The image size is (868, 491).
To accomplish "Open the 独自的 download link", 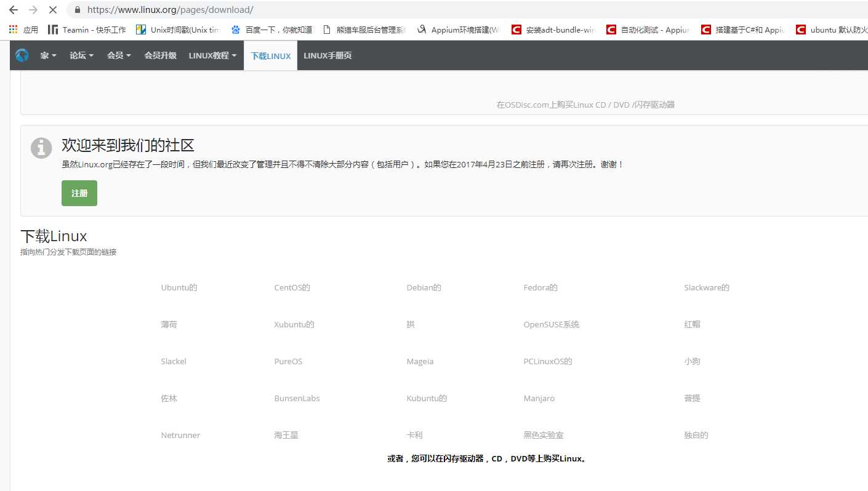I will pyautogui.click(x=696, y=435).
